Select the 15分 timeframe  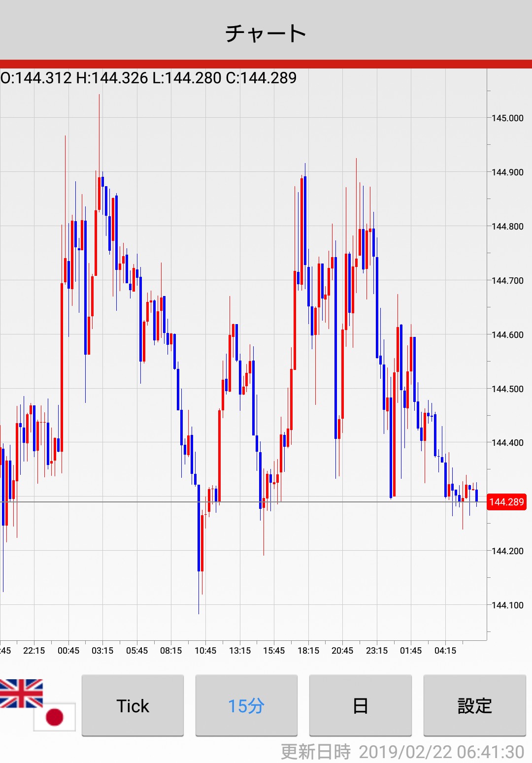click(x=246, y=705)
